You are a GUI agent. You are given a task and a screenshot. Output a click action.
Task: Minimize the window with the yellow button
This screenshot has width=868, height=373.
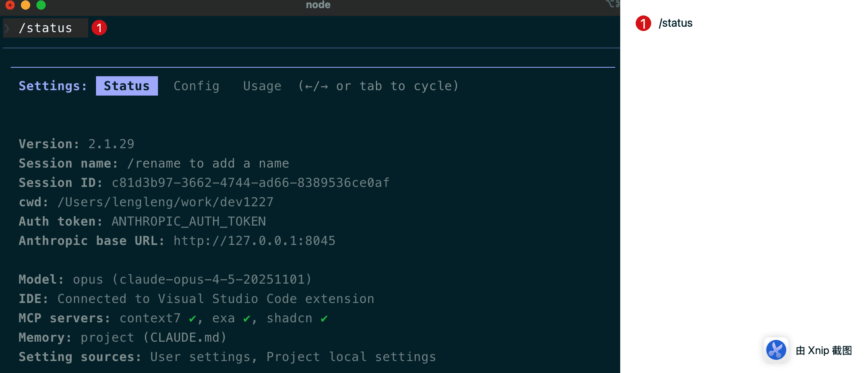tap(26, 5)
